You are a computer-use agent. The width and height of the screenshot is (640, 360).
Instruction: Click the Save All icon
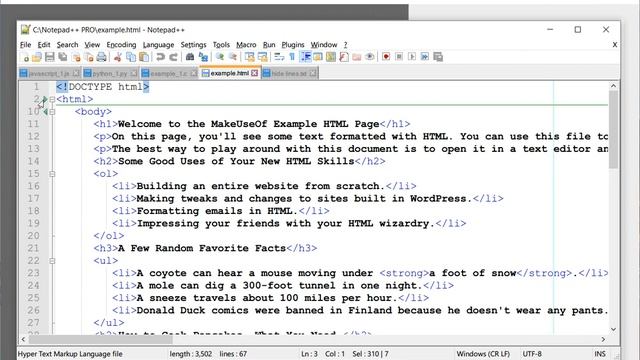tap(63, 57)
